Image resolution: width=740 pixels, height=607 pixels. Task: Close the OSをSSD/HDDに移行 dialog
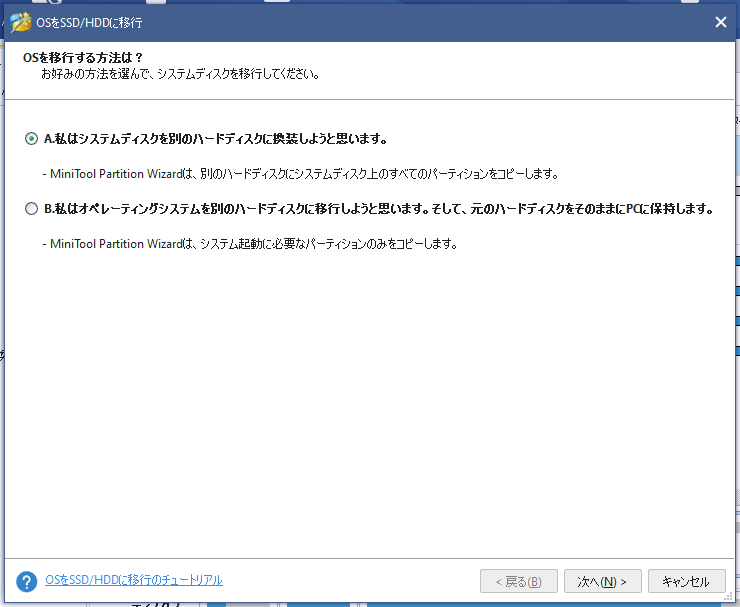pos(720,22)
